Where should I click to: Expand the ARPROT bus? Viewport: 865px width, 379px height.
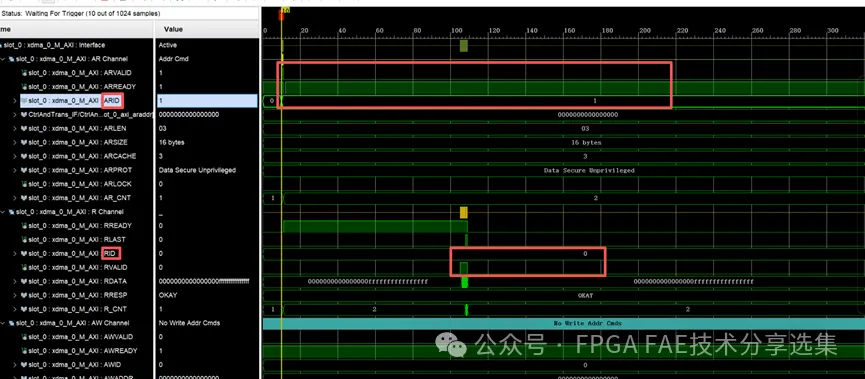(x=15, y=170)
